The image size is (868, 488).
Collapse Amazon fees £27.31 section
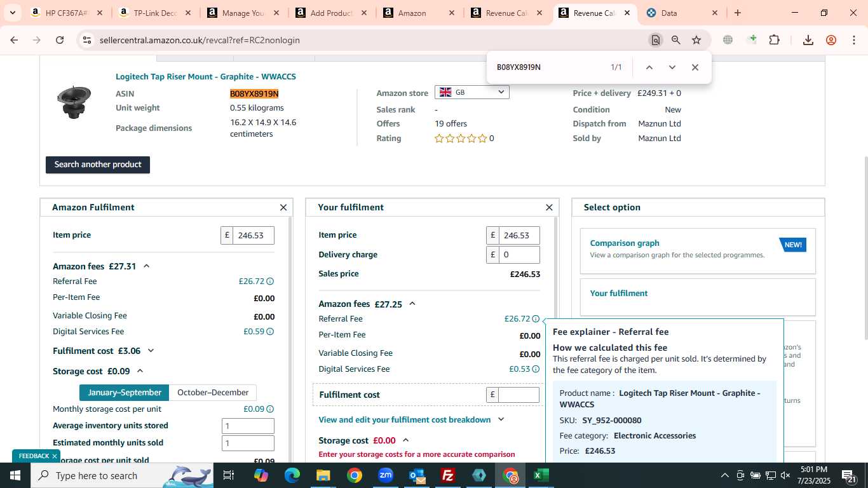point(147,266)
